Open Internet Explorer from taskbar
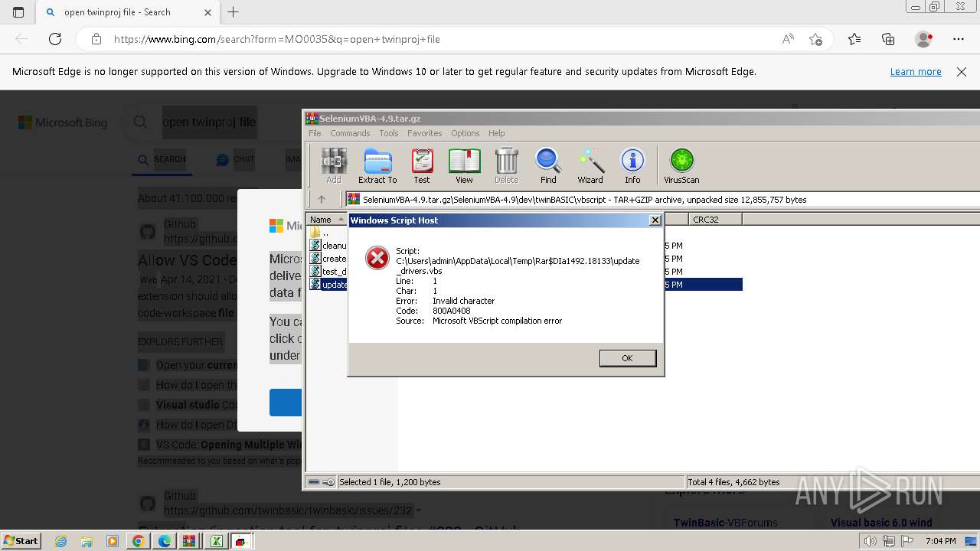 click(61, 541)
